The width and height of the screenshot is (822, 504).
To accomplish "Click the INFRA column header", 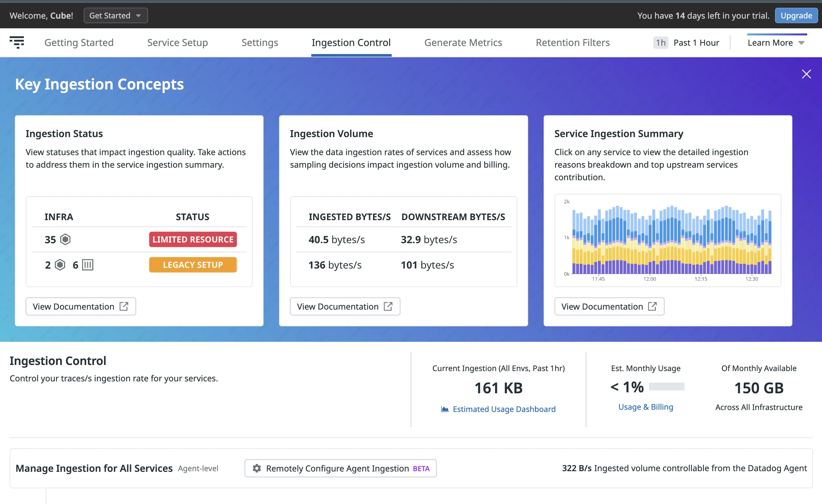I will [x=59, y=217].
